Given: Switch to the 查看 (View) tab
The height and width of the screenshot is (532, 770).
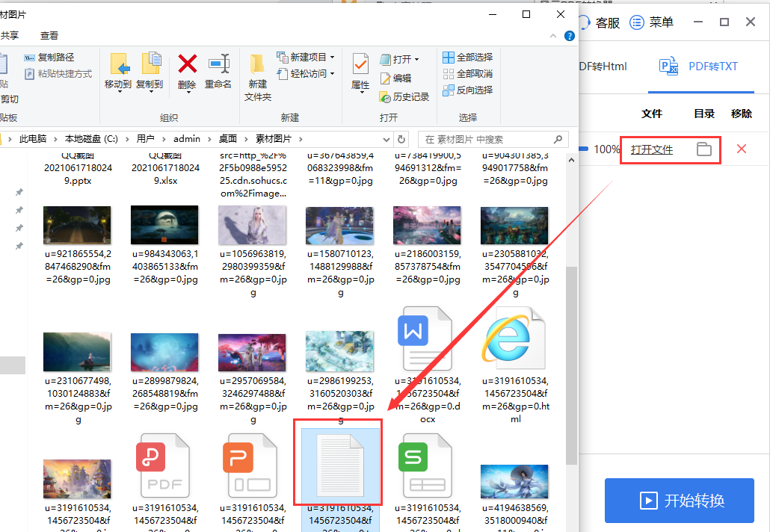Looking at the screenshot, I should 49,35.
